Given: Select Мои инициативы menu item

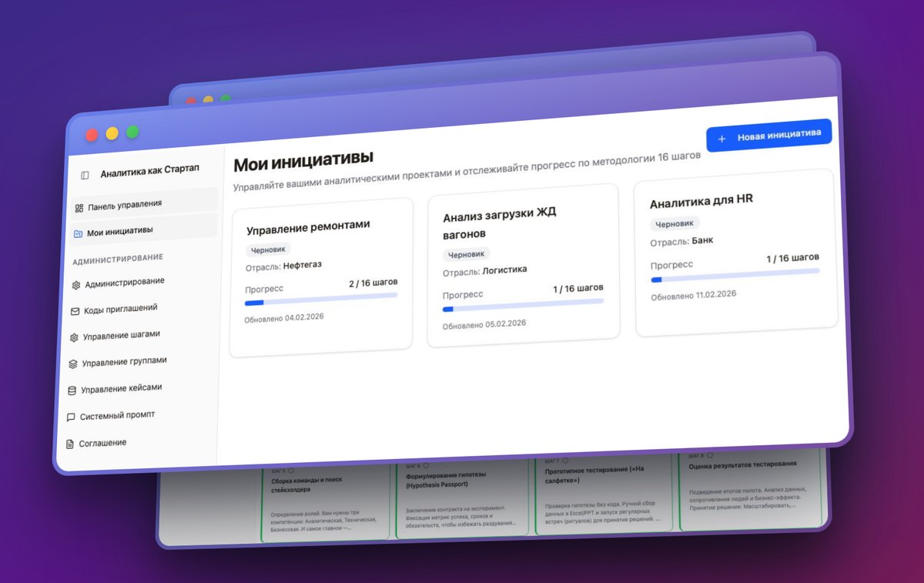Looking at the screenshot, I should point(144,230).
